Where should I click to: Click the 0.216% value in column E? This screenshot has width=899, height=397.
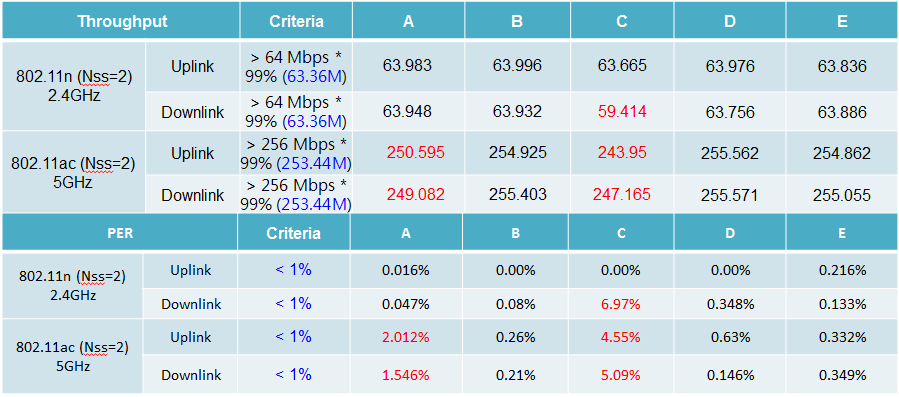coord(842,270)
